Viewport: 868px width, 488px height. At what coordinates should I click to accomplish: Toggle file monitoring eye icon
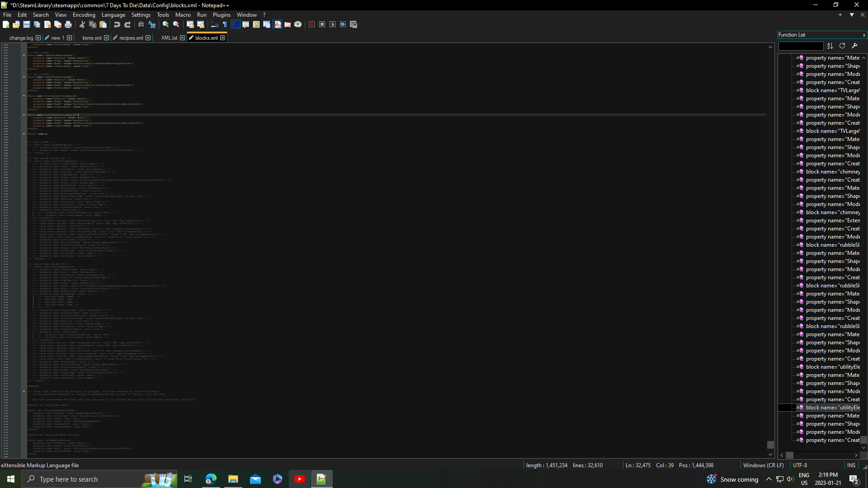(298, 24)
